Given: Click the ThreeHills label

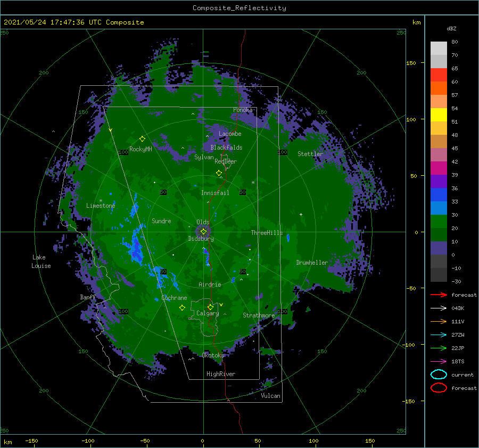Looking at the screenshot, I should point(267,233).
